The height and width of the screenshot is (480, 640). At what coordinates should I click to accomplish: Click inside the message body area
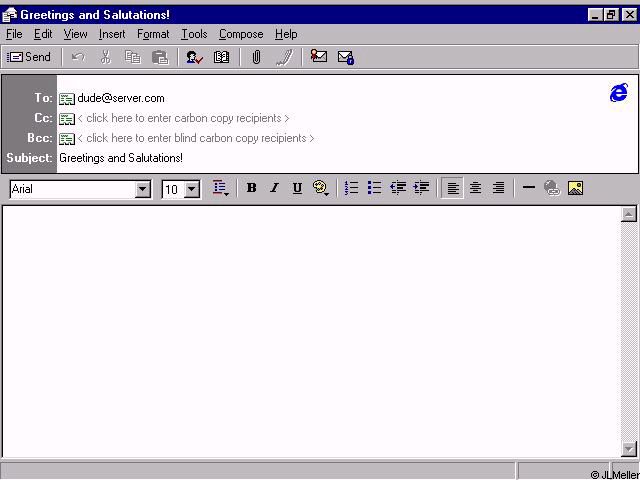(311, 331)
